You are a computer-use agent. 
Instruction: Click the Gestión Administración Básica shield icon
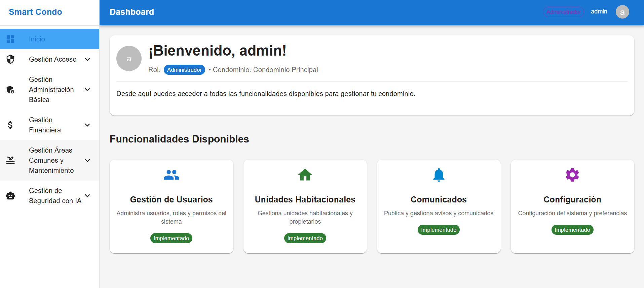(10, 90)
